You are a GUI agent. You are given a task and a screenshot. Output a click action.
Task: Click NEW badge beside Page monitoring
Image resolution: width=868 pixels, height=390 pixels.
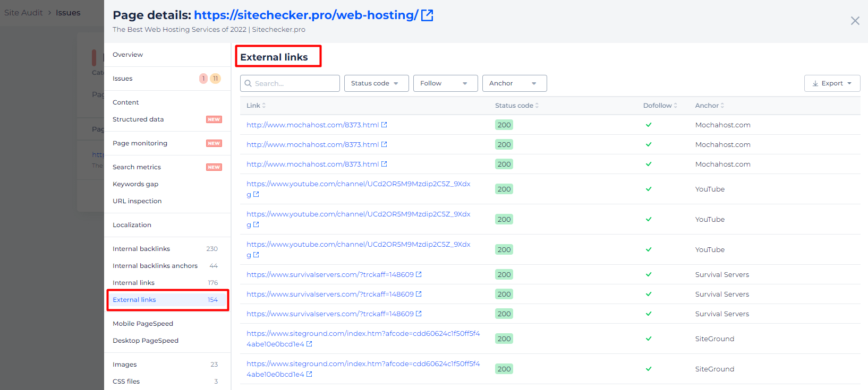(214, 143)
